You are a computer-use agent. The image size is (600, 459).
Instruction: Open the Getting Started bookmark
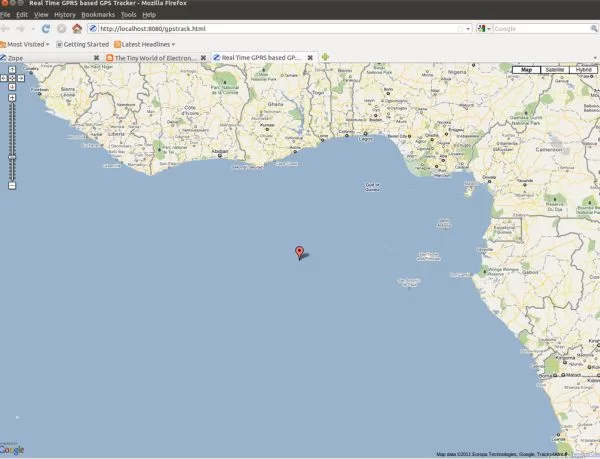pyautogui.click(x=82, y=44)
